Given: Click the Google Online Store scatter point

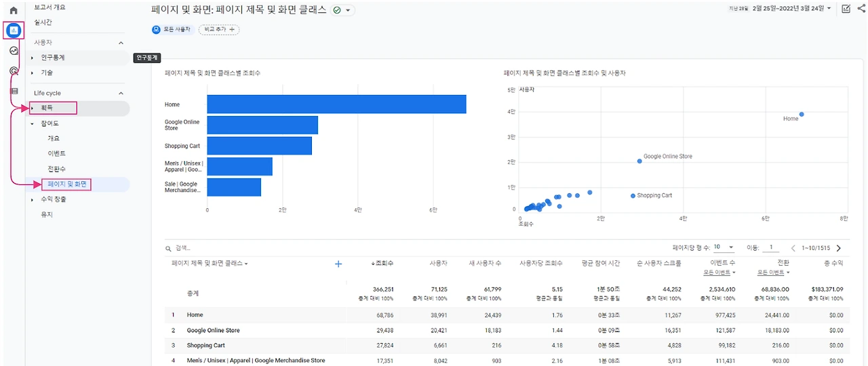Looking at the screenshot, I should tap(639, 161).
